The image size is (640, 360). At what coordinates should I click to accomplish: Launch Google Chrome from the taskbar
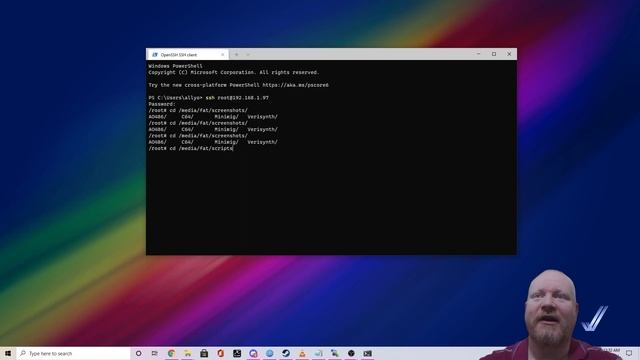pos(171,353)
